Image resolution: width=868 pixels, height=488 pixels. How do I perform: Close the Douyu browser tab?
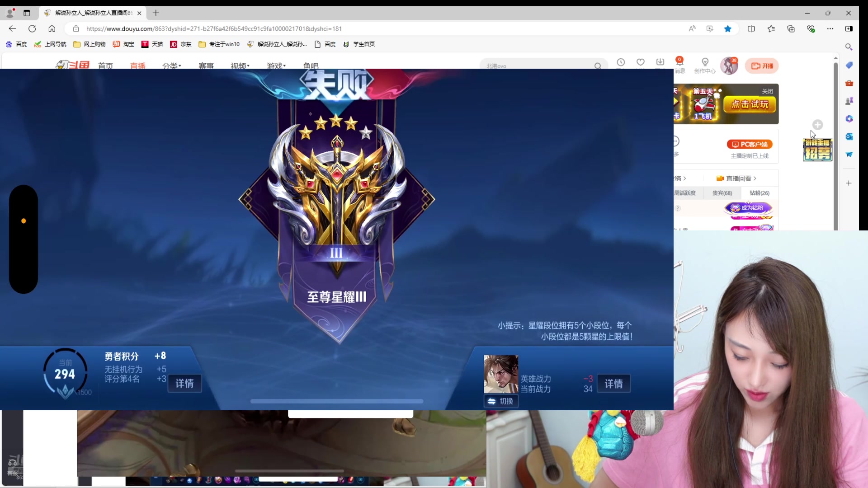[139, 13]
